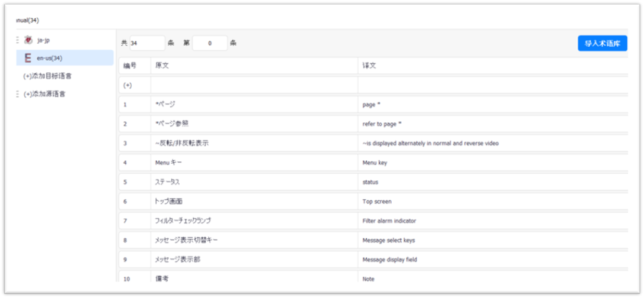Click the total count field showing 34
644x298 pixels.
(147, 43)
